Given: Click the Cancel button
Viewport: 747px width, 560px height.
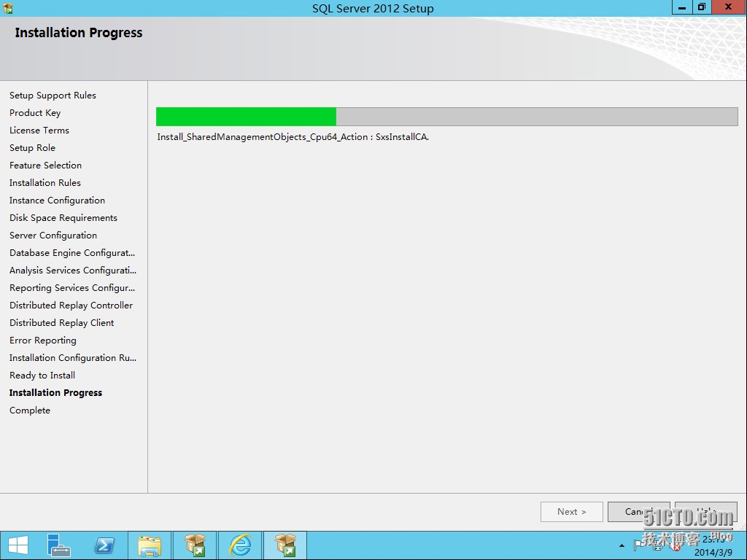Looking at the screenshot, I should [x=639, y=512].
